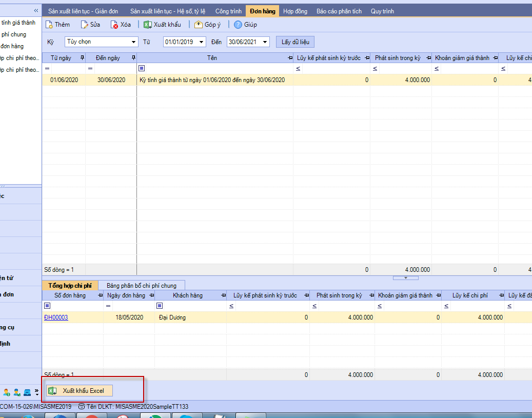Collapse the left navigation panel with the double chevron
This screenshot has width=532, height=418.
coord(36,11)
